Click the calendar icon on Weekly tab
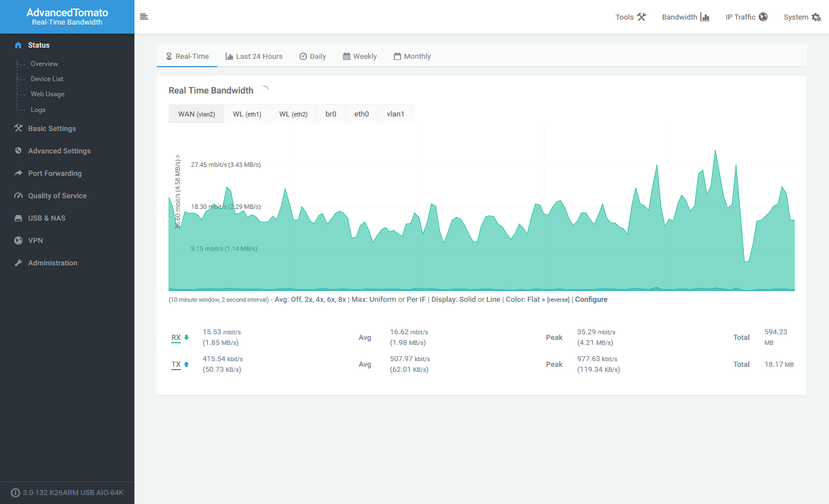Image resolution: width=829 pixels, height=504 pixels. 347,56
